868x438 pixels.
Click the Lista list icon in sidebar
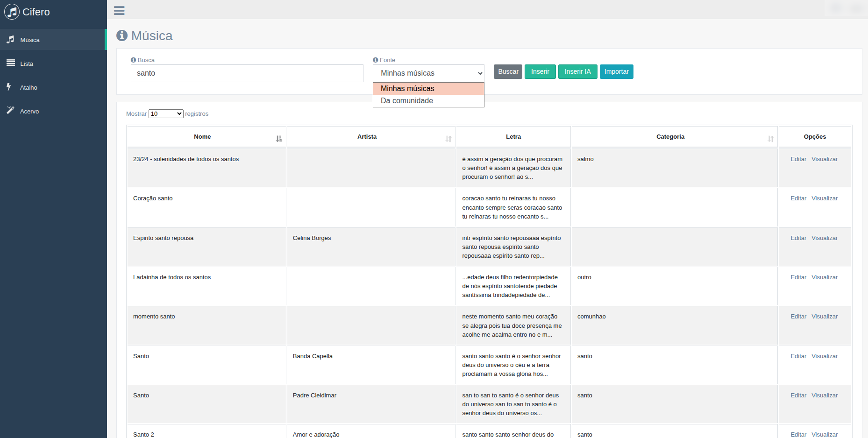tap(11, 63)
